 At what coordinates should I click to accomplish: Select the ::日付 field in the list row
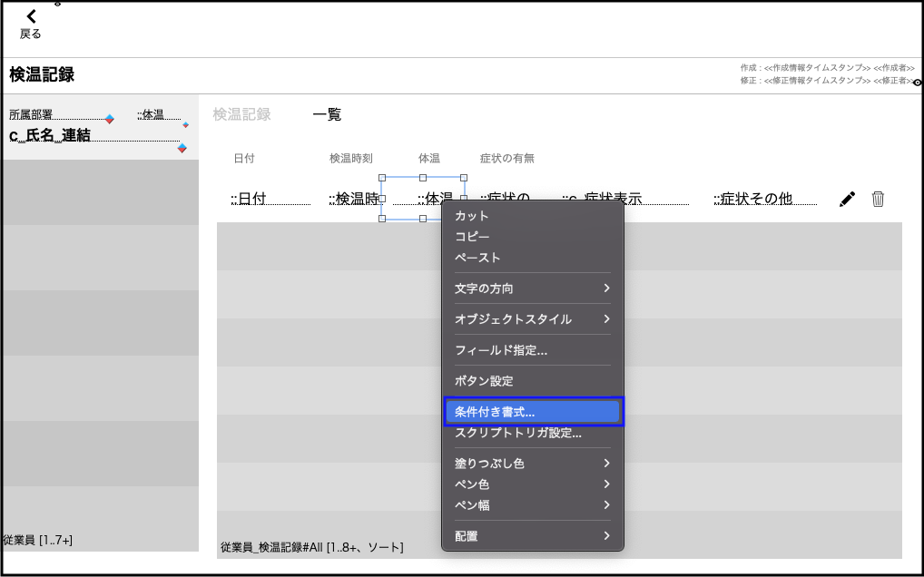270,199
